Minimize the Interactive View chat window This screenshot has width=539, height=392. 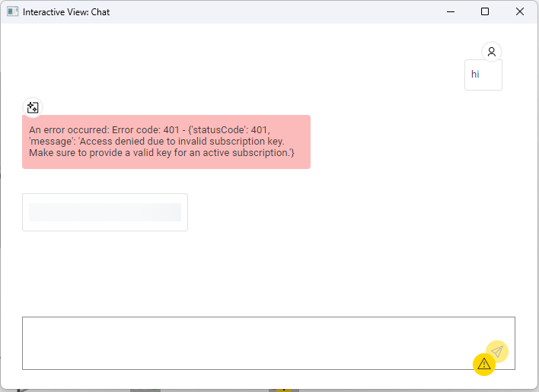click(x=450, y=12)
